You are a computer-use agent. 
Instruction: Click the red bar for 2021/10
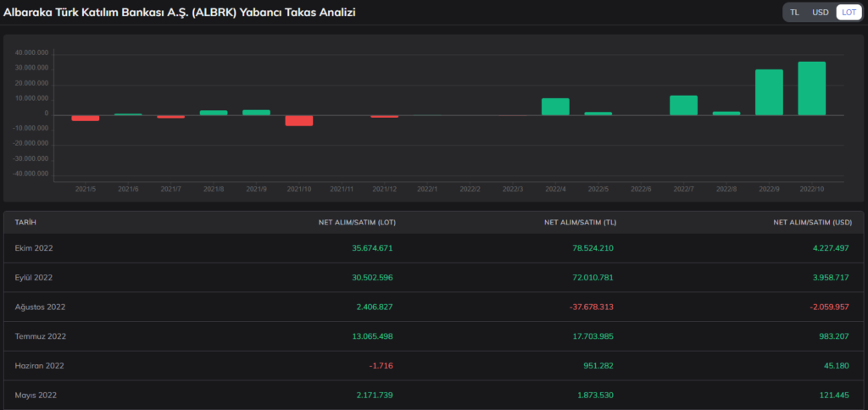[299, 120]
